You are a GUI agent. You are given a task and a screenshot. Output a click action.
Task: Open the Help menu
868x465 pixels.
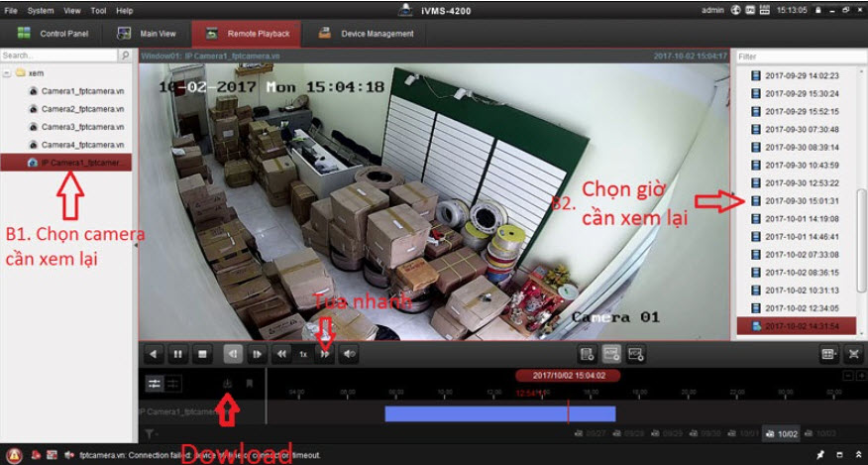pyautogui.click(x=125, y=11)
